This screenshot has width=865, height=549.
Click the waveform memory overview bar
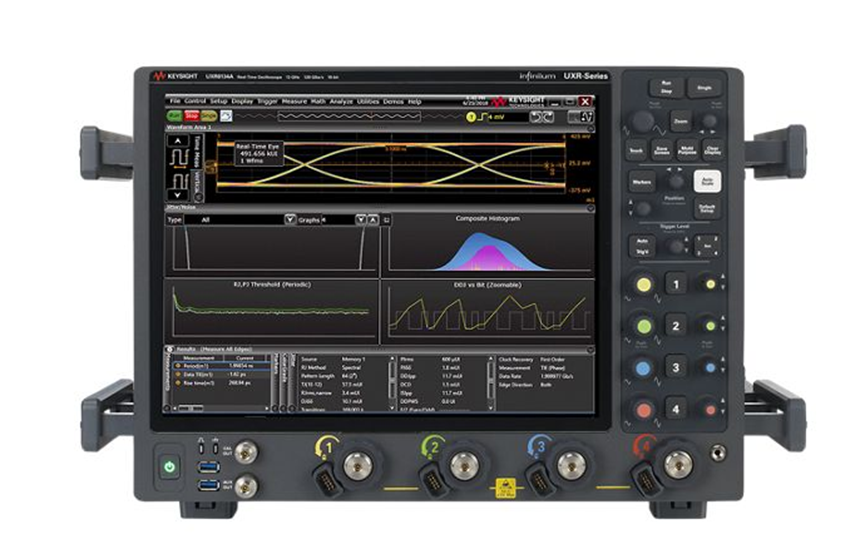coord(349,116)
